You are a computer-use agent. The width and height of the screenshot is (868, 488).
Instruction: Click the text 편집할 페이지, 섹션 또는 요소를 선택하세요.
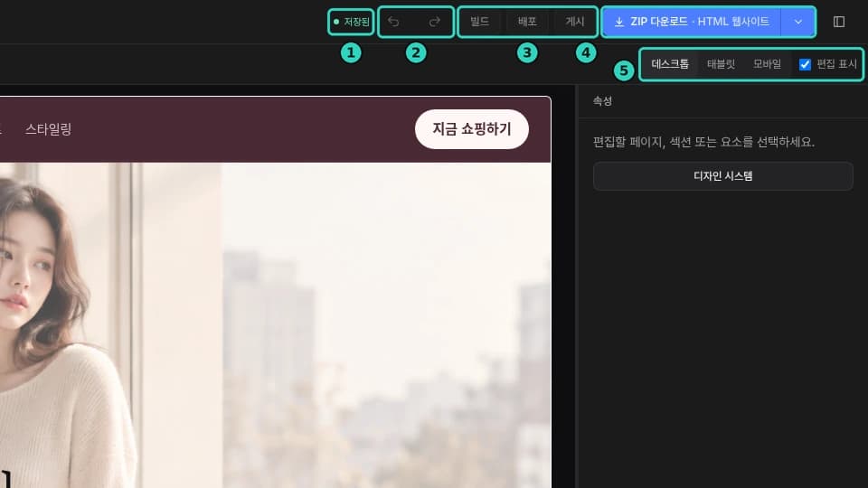point(703,142)
